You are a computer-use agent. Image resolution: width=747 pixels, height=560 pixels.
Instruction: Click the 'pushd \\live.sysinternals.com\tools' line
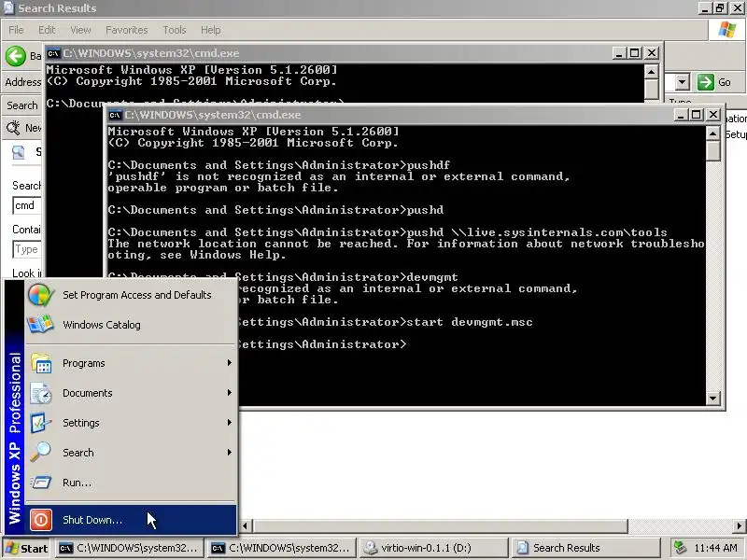pos(537,232)
